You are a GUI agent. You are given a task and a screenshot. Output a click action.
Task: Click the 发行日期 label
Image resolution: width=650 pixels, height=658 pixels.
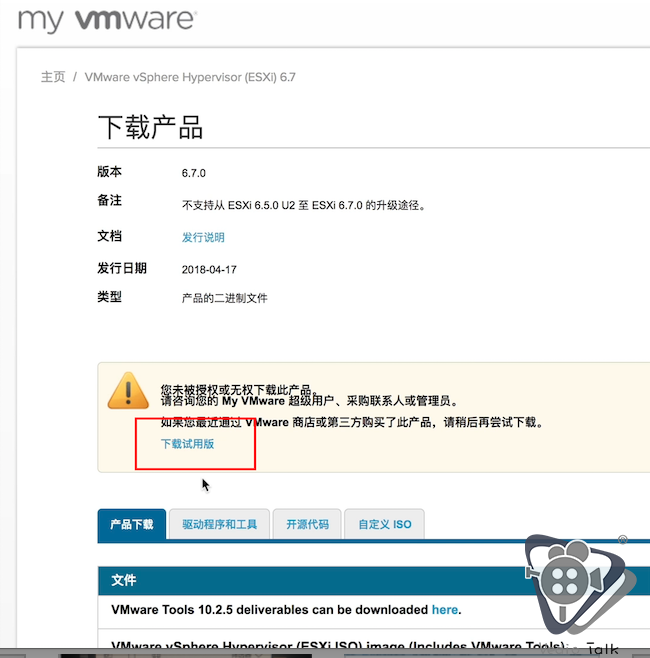tap(122, 268)
